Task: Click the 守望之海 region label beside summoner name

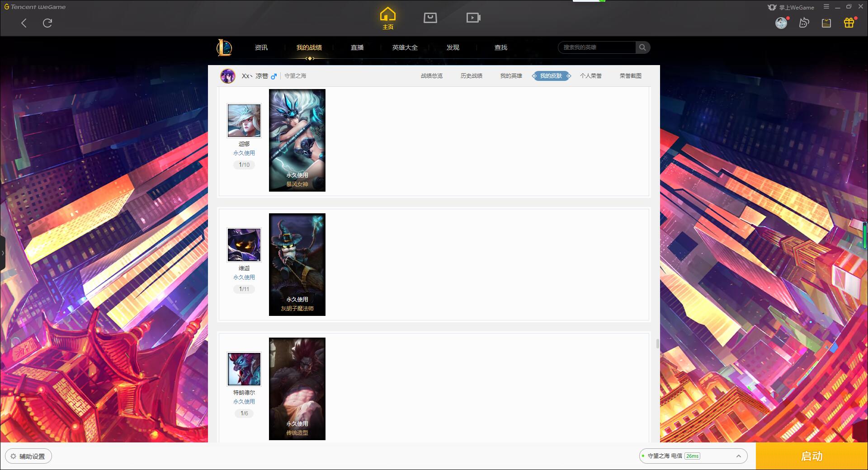Action: (295, 76)
